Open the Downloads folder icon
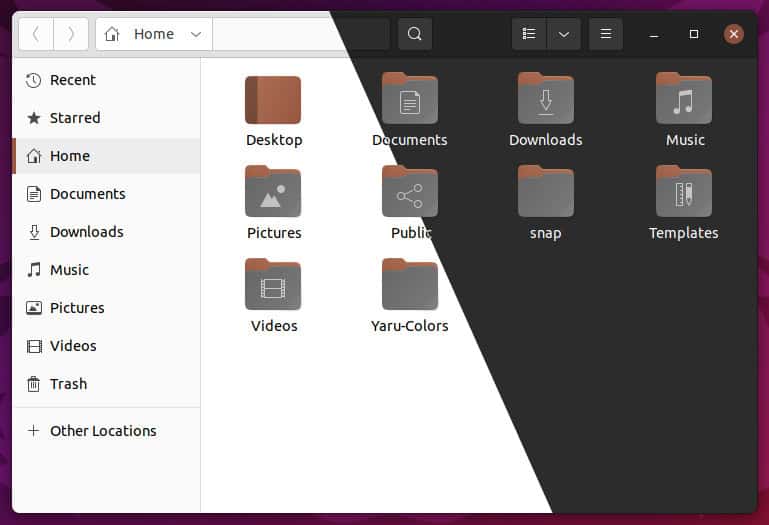 point(545,98)
